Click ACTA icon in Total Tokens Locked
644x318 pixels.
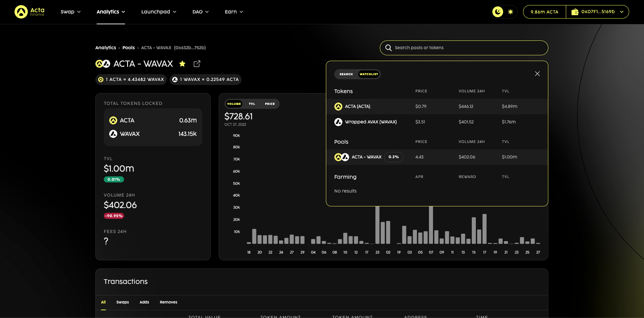(x=113, y=120)
